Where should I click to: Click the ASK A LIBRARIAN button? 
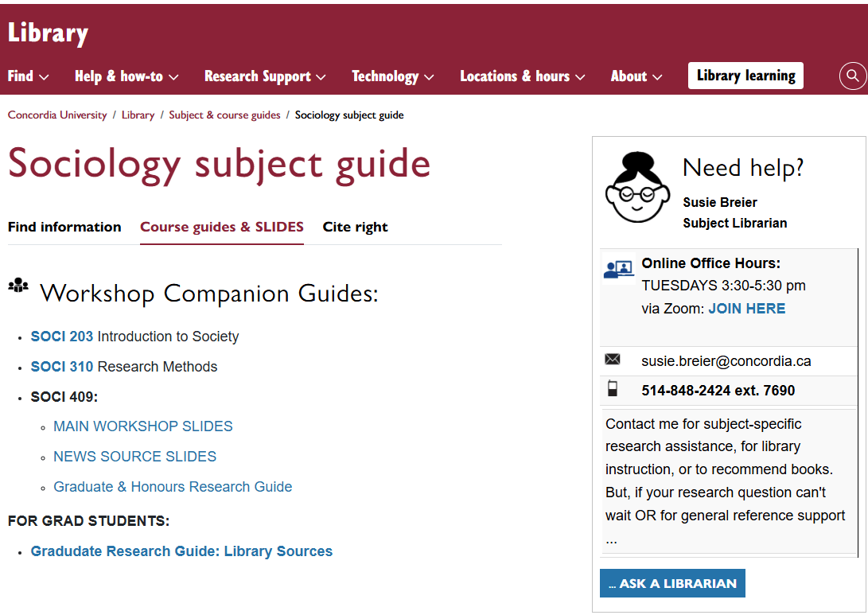tap(671, 582)
